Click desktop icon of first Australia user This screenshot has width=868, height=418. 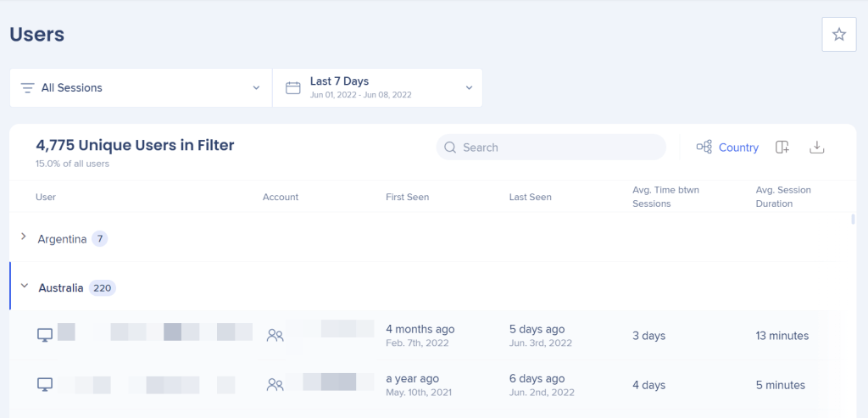click(x=45, y=336)
